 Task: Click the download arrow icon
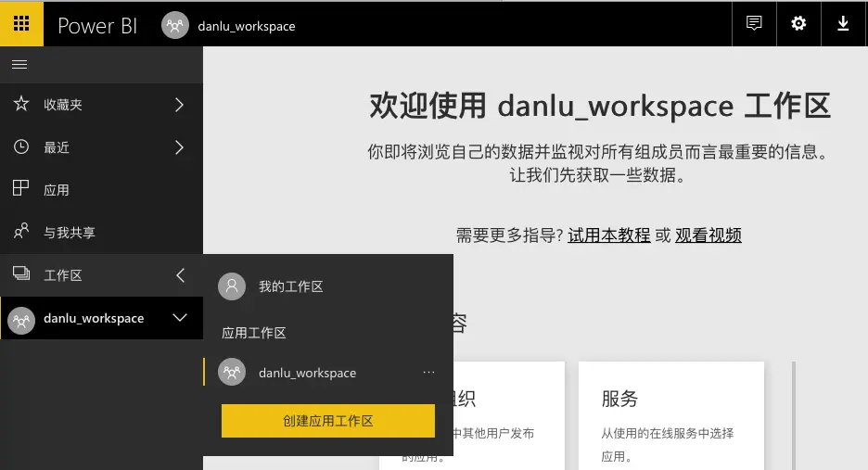[x=843, y=24]
